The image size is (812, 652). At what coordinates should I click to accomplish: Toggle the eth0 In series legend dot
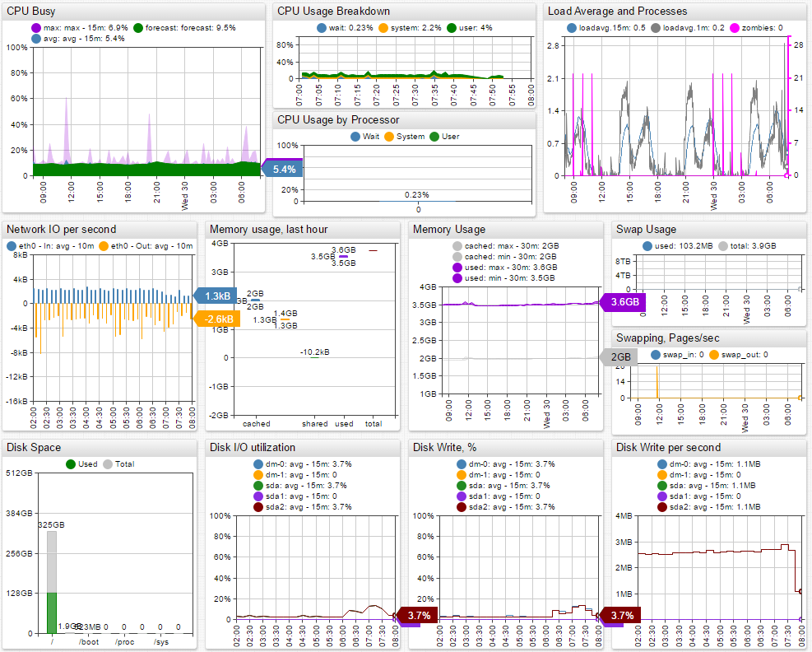[x=12, y=246]
